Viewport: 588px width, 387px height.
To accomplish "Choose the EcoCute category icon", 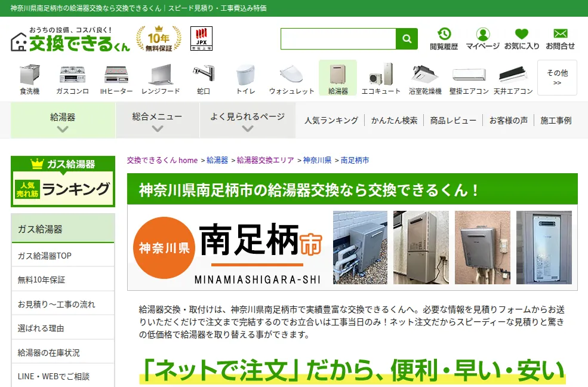I will (381, 74).
